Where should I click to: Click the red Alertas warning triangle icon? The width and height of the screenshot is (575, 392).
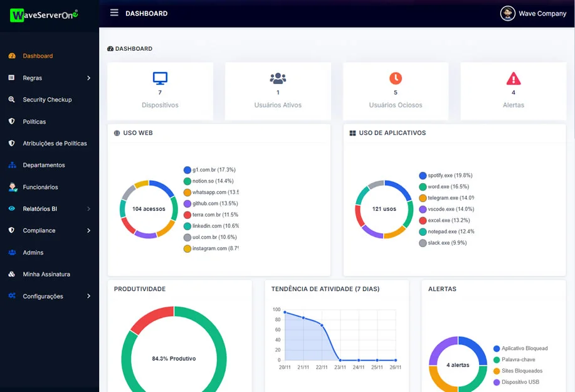(513, 78)
